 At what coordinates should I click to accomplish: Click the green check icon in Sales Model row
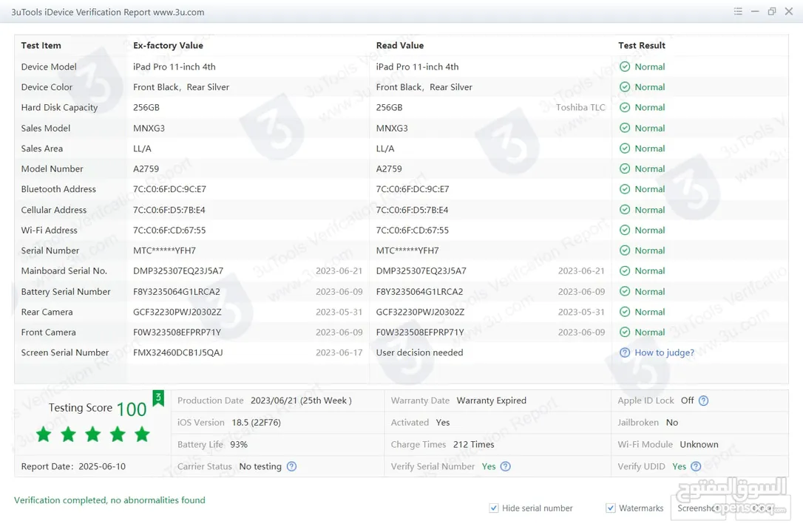coord(625,128)
